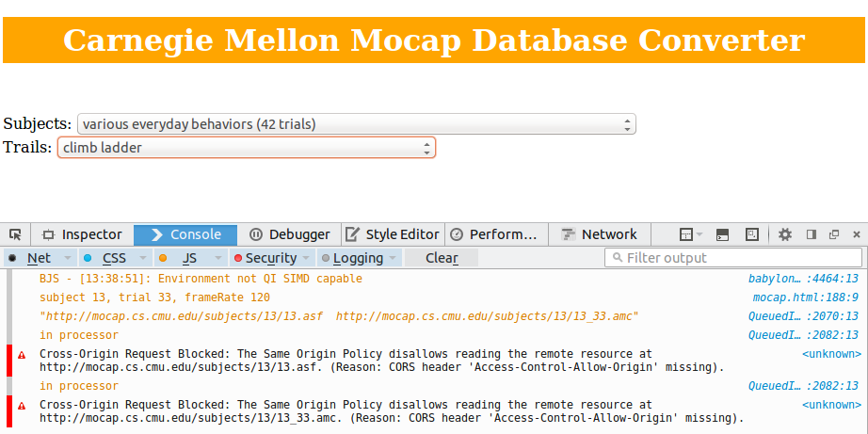Screen dimensions: 868x434
Task: Select the 'Environment not QI SIMD capable' log line
Action: tap(201, 279)
